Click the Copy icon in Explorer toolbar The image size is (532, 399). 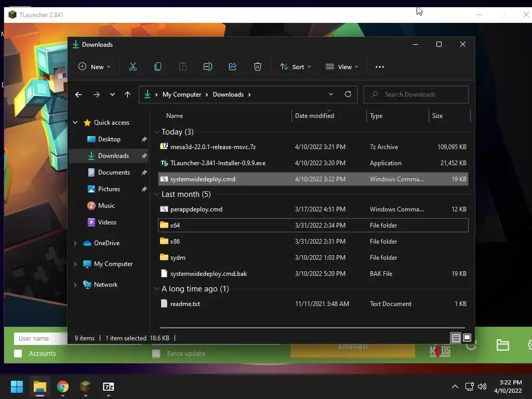(x=158, y=66)
